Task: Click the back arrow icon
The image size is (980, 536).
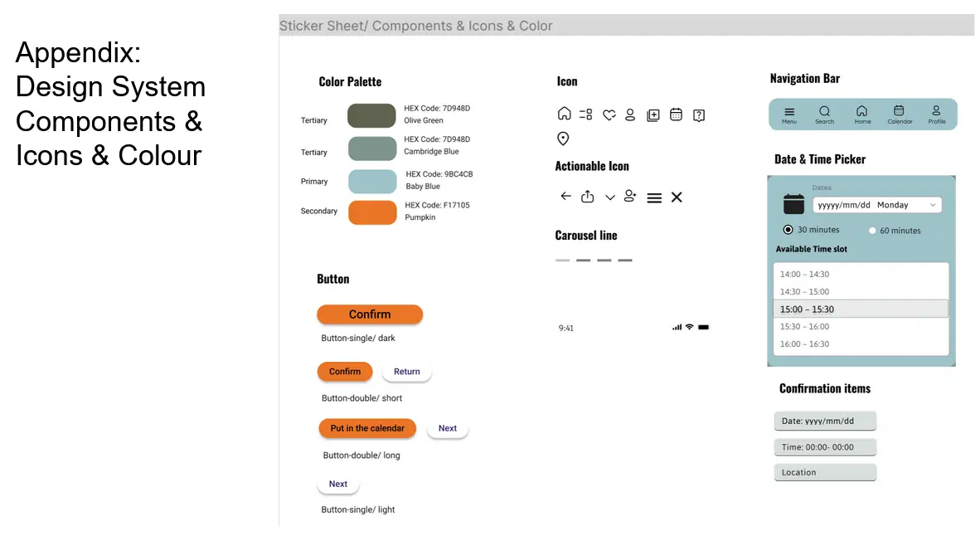Action: tap(565, 197)
